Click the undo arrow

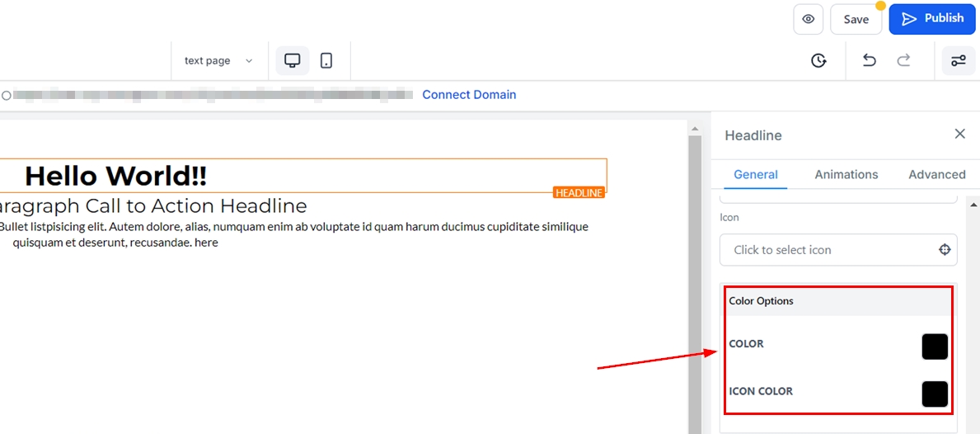tap(869, 60)
